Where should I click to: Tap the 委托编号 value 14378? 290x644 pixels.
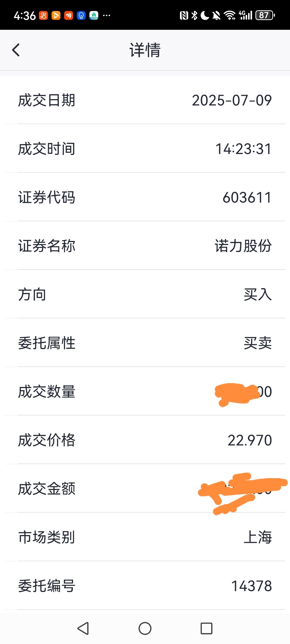pos(252,586)
